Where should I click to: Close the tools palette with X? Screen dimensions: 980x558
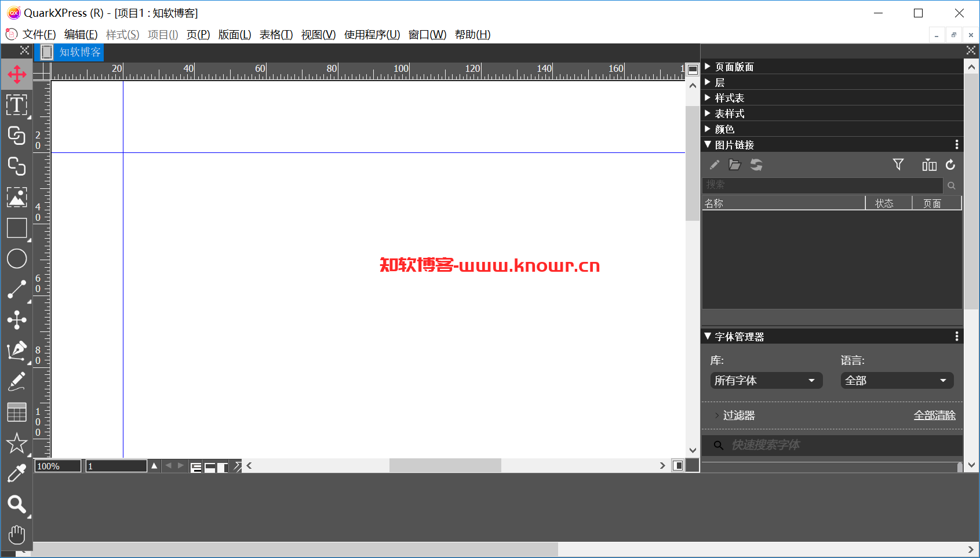click(x=24, y=50)
